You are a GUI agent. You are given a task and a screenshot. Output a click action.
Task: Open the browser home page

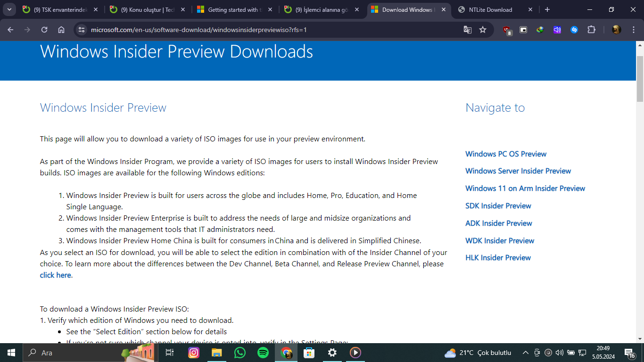click(61, 30)
